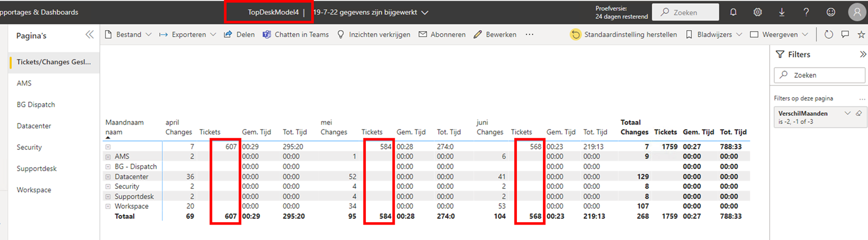Open the Security page
The image size is (868, 240).
point(54,147)
